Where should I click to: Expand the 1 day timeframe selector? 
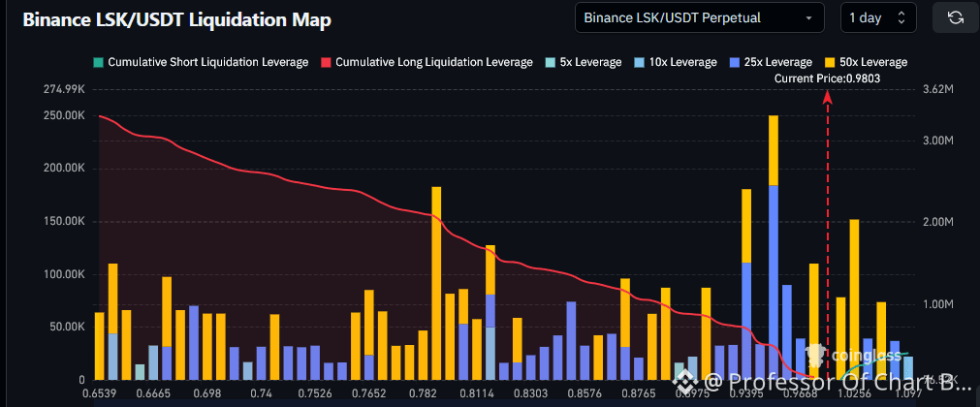pyautogui.click(x=878, y=17)
